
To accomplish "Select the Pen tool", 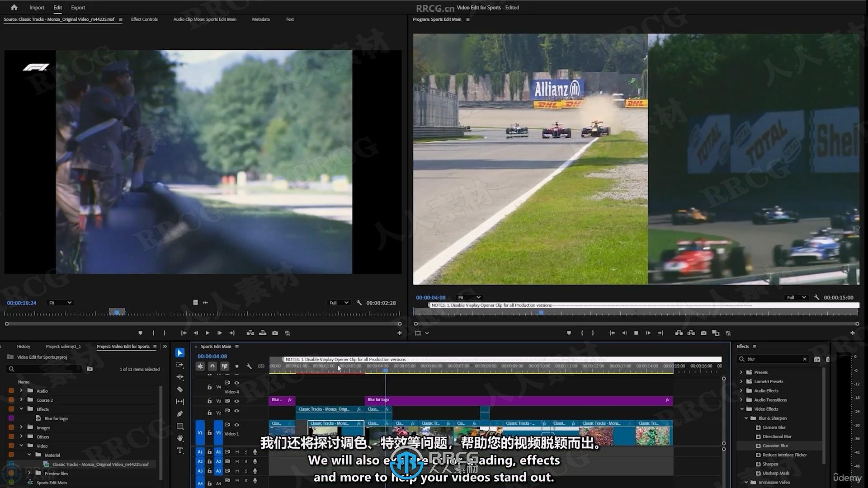I will pos(180,413).
